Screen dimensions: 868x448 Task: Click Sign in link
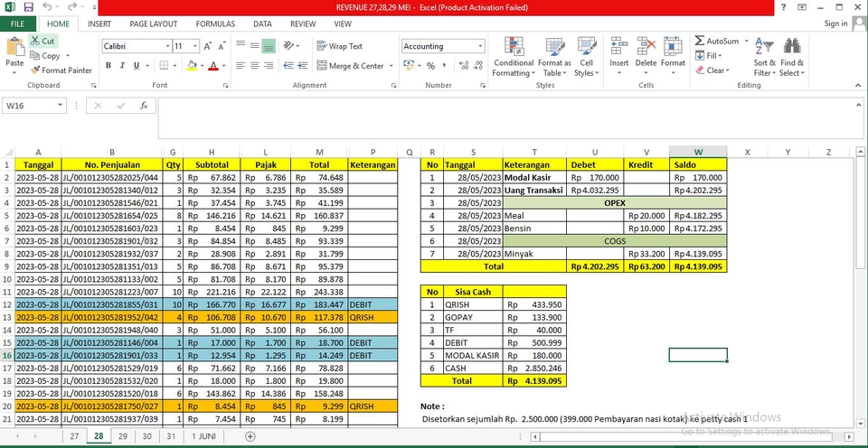coord(835,23)
